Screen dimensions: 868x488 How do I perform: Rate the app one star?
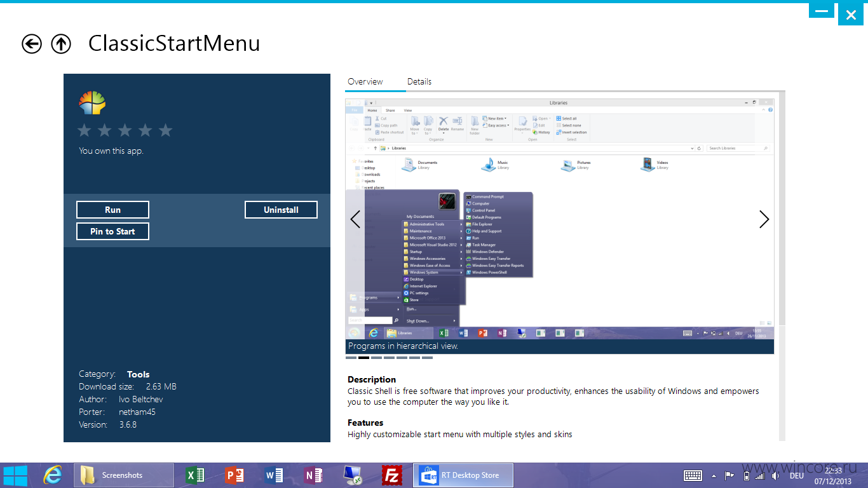85,130
